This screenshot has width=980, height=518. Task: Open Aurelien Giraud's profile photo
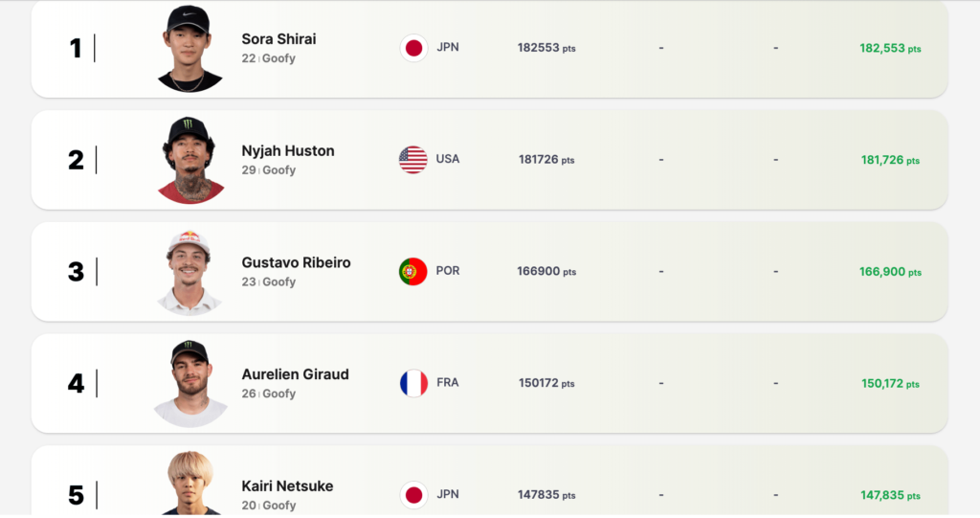coord(189,384)
